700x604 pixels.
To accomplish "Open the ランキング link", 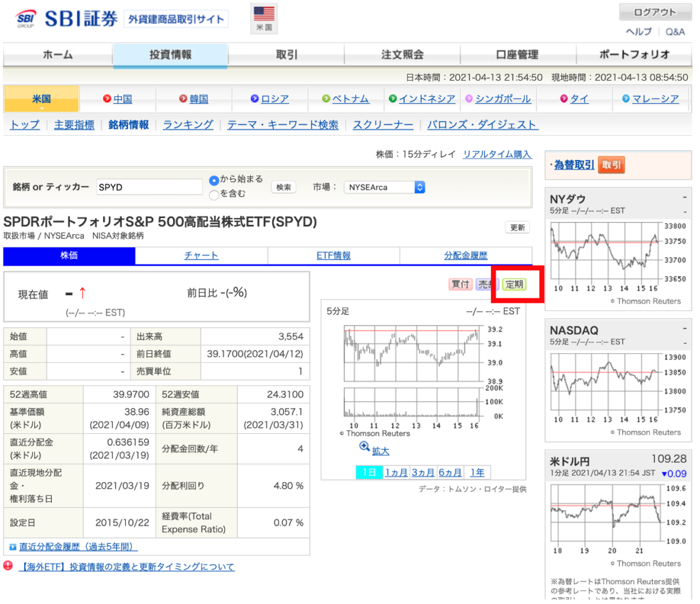I will (x=188, y=125).
